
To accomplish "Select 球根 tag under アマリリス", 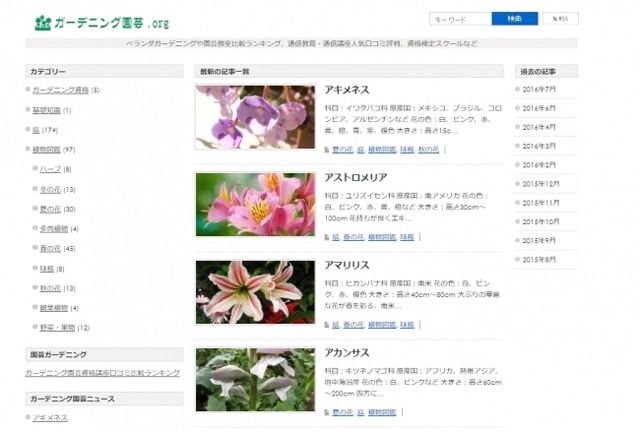I will [x=407, y=325].
